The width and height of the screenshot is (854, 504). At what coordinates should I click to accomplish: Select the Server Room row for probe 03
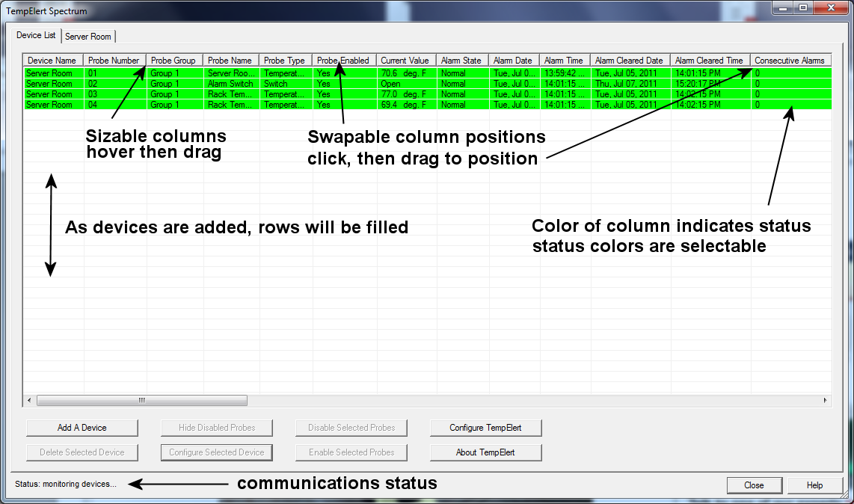(427, 94)
